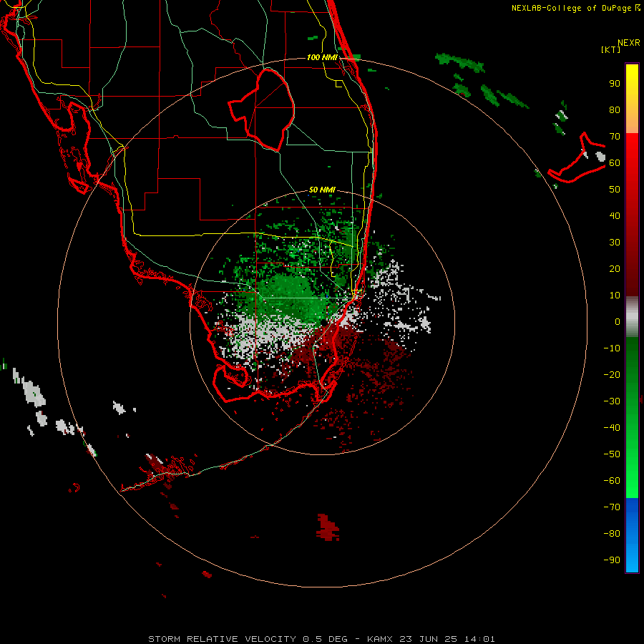The image size is (644, 644).
Task: Select the "-20" tick label on velocity scale
Action: click(612, 375)
